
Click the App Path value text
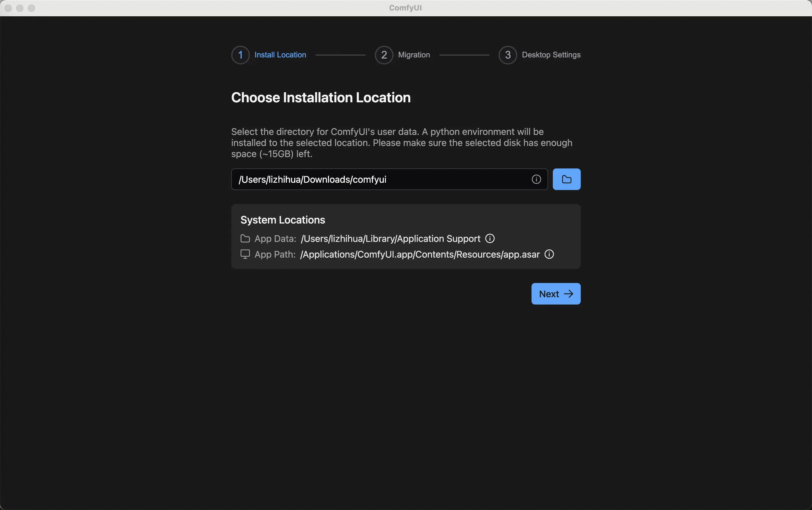[420, 254]
